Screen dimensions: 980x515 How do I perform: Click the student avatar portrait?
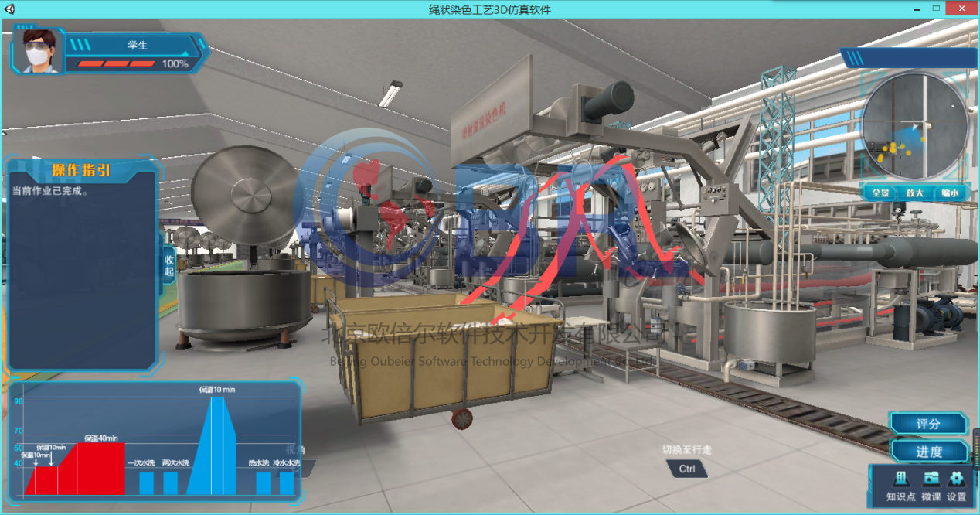37,50
